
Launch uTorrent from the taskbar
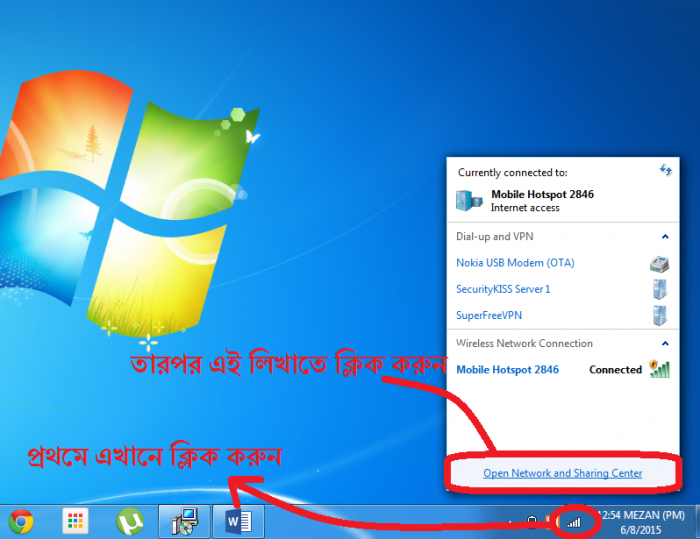point(129,521)
